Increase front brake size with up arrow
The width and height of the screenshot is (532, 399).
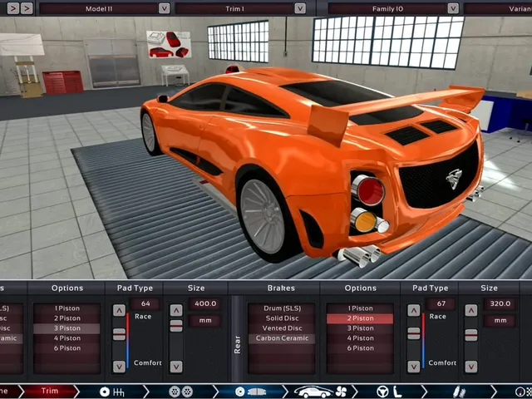176,310
